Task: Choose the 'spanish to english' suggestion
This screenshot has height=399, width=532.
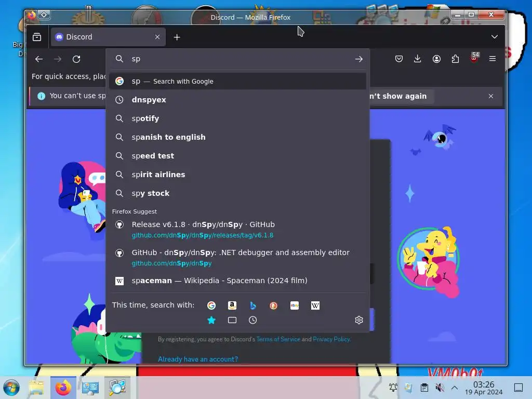Action: point(237,137)
